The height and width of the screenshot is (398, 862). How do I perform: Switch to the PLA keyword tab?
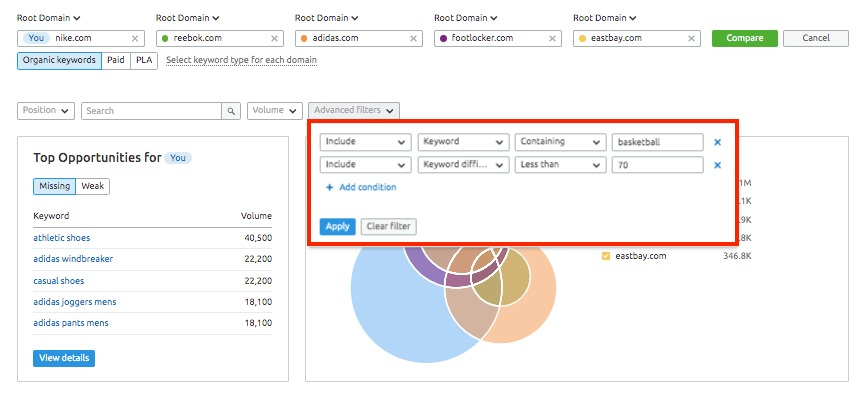tap(144, 60)
